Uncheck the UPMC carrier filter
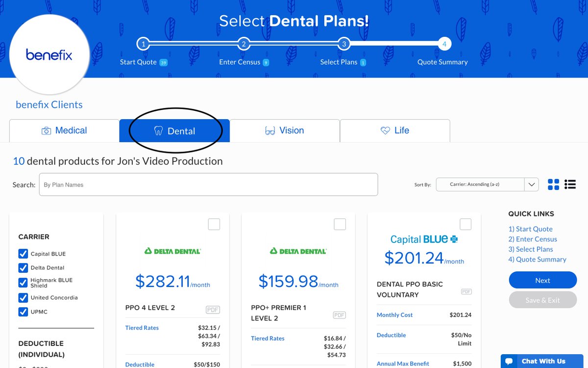The height and width of the screenshot is (368, 588). point(23,312)
